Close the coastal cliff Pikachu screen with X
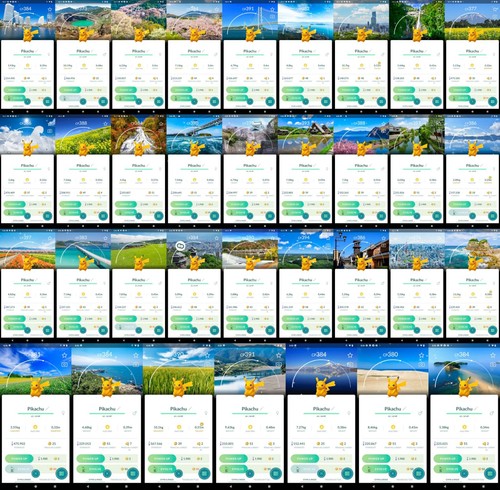The image size is (500, 490). click(107, 473)
